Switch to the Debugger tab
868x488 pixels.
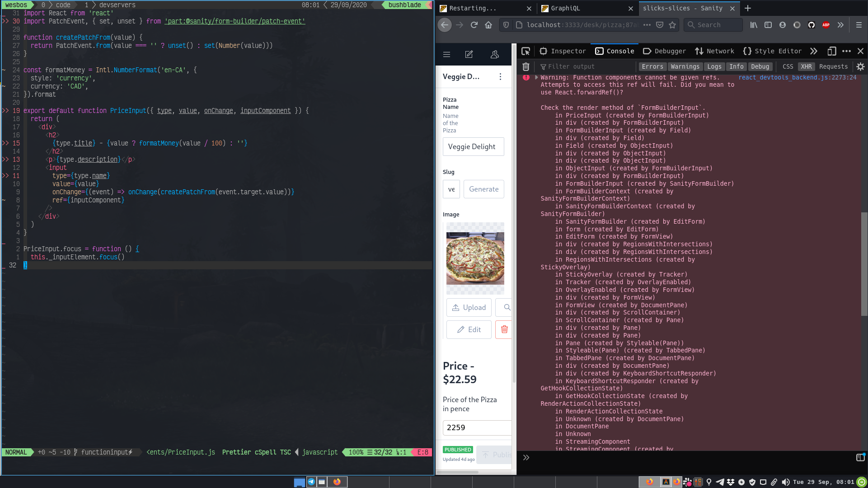(665, 51)
